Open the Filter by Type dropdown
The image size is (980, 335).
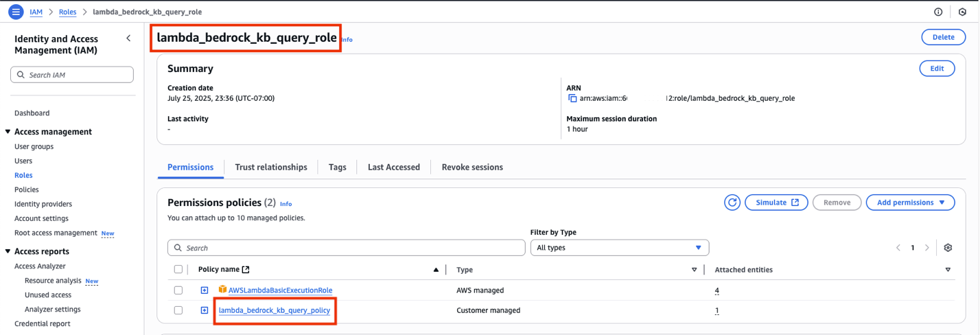(619, 248)
